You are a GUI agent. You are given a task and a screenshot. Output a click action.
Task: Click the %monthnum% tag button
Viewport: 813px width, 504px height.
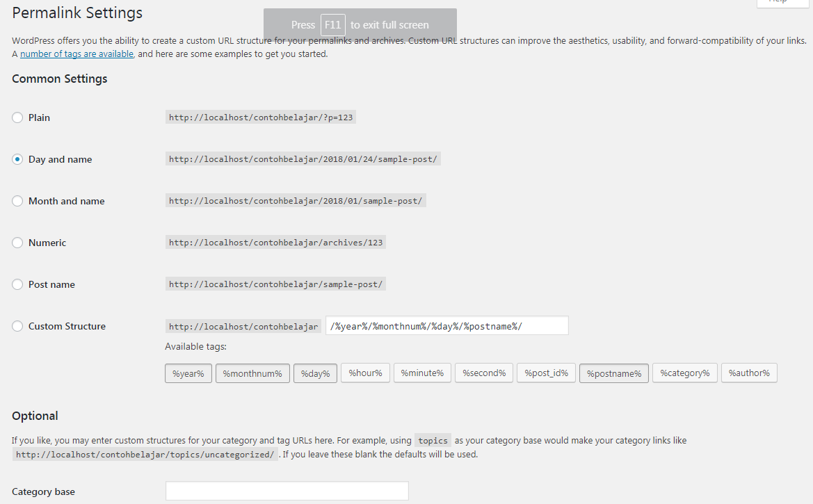tap(252, 373)
